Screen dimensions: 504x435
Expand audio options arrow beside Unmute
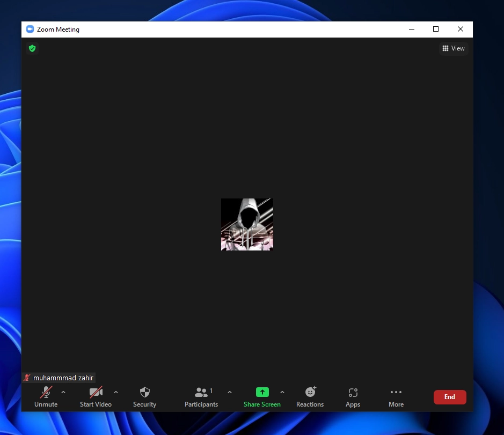pyautogui.click(x=63, y=392)
